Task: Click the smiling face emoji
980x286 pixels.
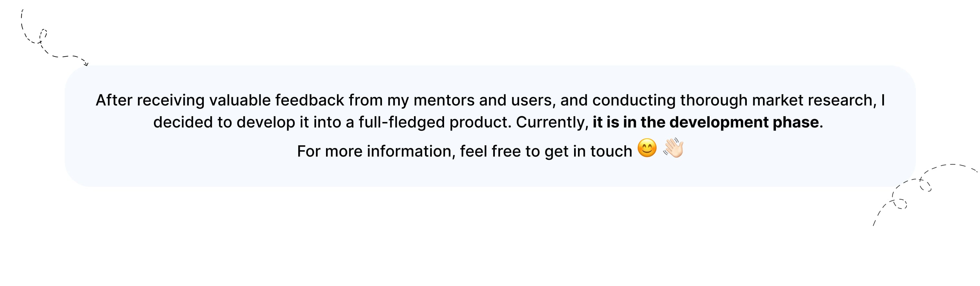Action: point(647,148)
